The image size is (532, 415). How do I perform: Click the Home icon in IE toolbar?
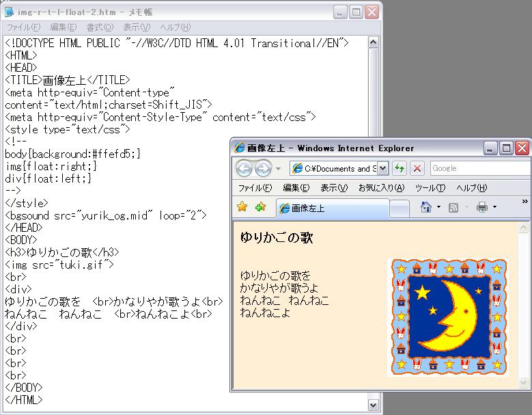425,207
